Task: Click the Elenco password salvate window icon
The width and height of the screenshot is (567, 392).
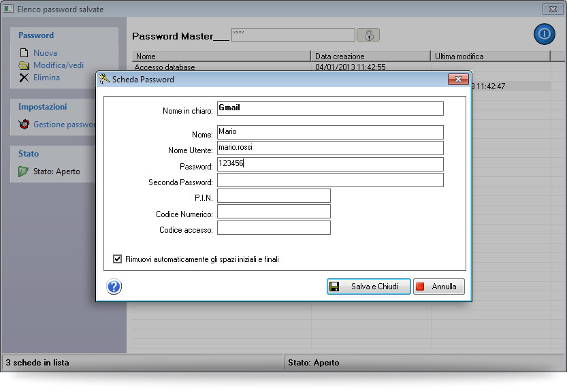Action: (x=9, y=9)
